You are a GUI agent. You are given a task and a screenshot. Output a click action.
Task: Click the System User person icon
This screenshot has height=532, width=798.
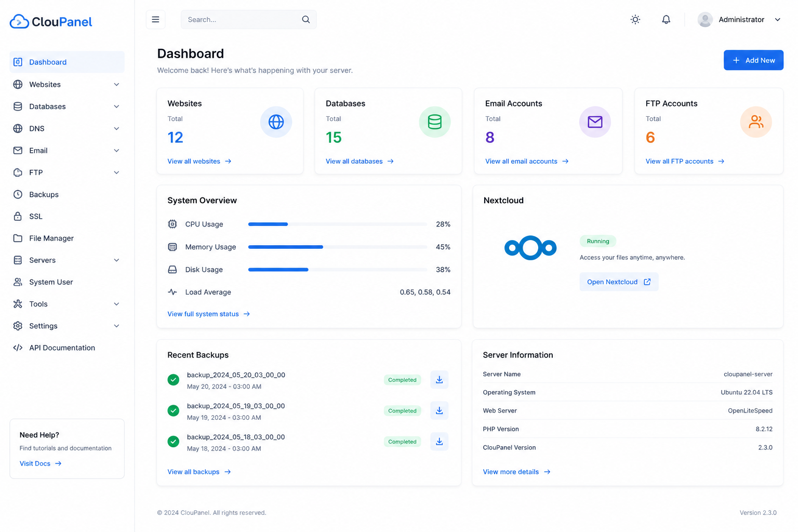18,282
